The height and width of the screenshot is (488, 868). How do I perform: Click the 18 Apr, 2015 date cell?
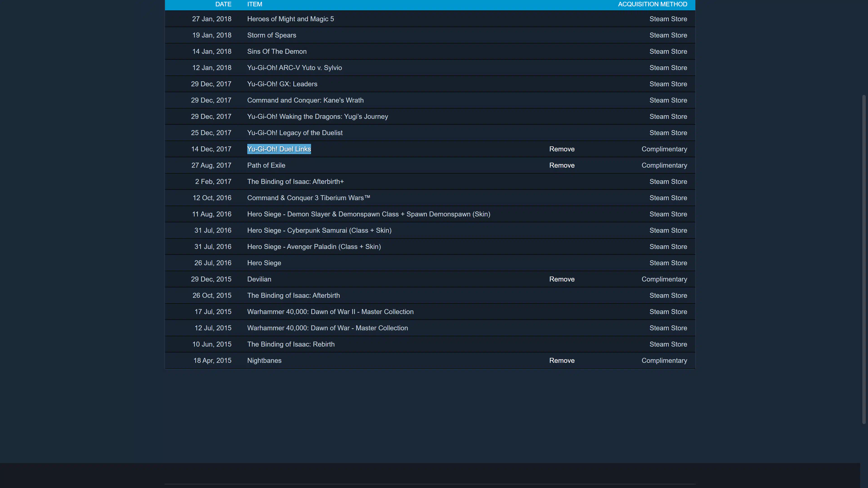tap(212, 361)
